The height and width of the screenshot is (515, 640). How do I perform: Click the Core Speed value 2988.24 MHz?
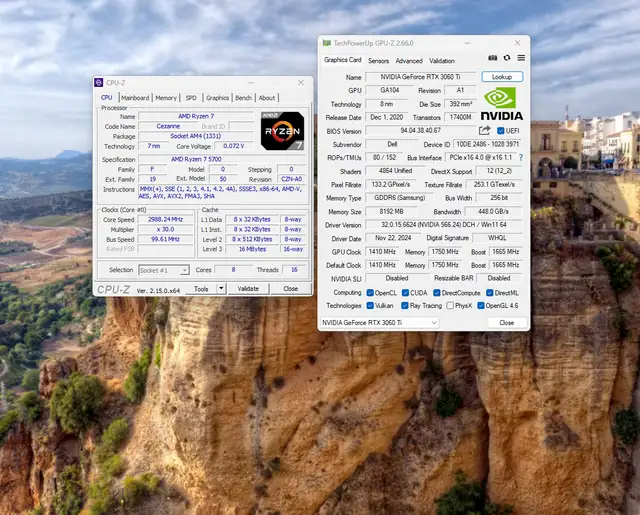click(165, 220)
